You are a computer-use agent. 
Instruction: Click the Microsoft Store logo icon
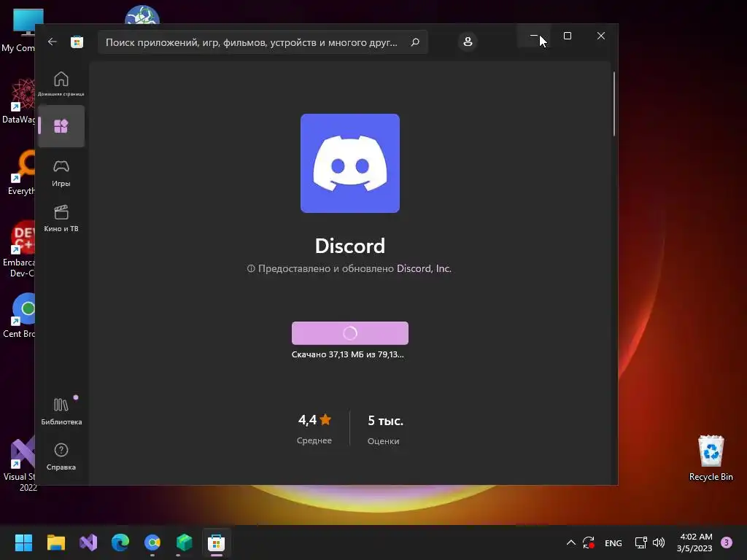click(x=77, y=42)
